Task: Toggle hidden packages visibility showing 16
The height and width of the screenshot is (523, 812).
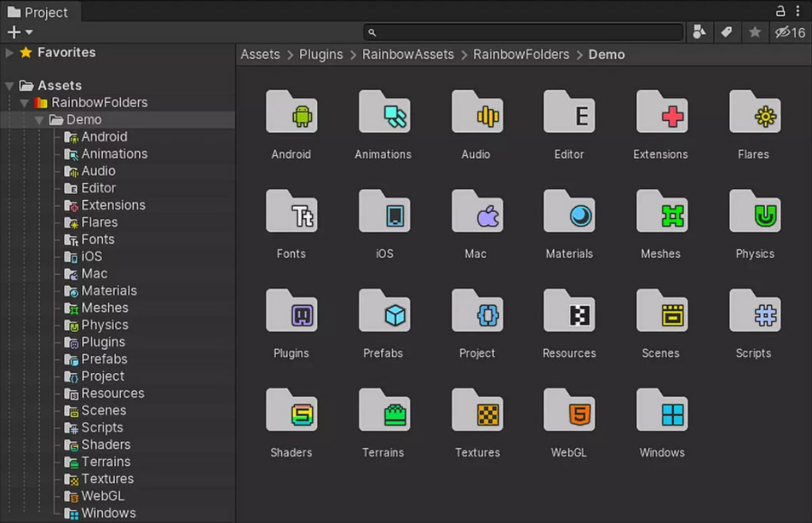Action: pos(790,32)
